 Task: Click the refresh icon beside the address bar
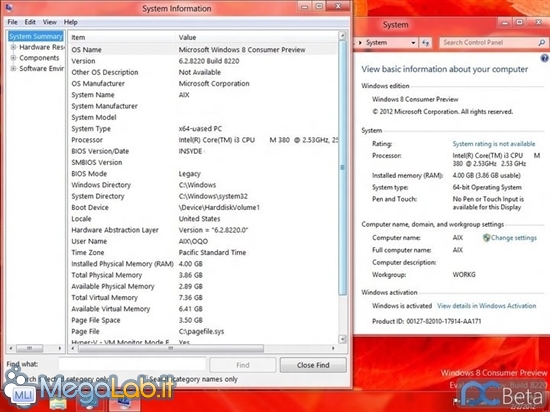pyautogui.click(x=425, y=43)
